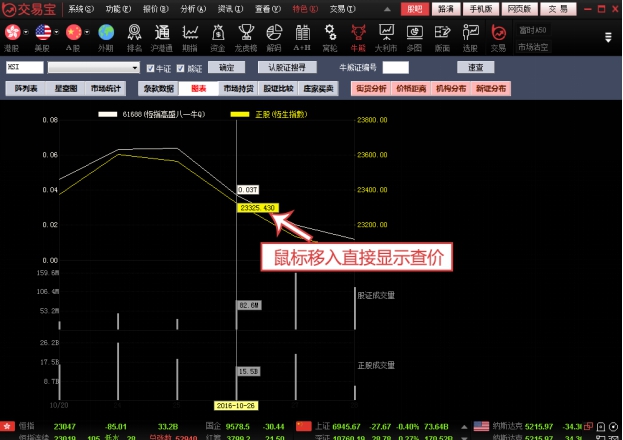Expand the dropdown next to HSI field

pyautogui.click(x=135, y=68)
